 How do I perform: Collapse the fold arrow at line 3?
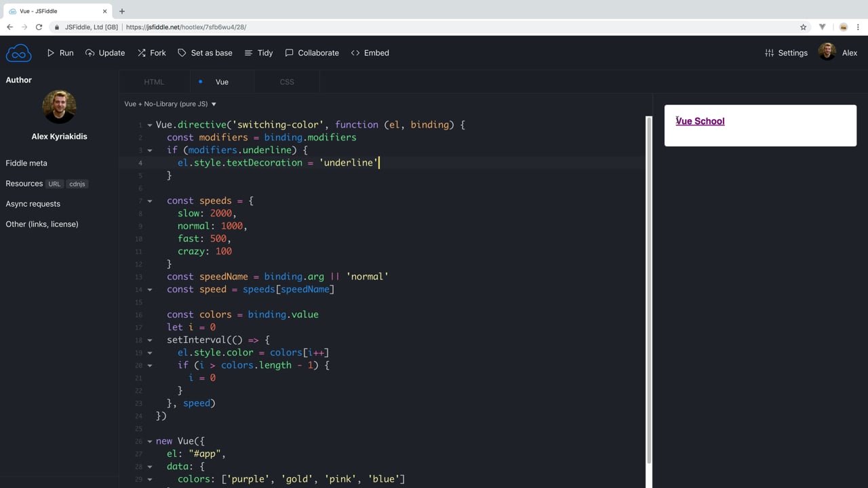point(150,150)
